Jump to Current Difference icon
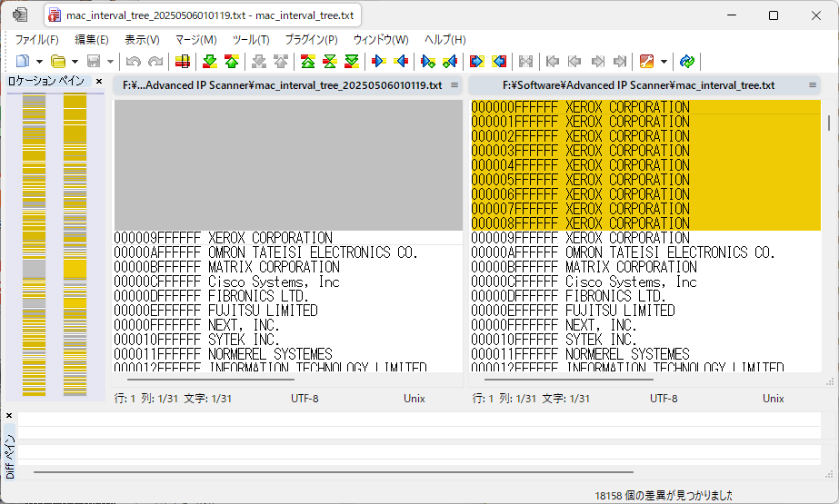The height and width of the screenshot is (504, 839). [x=330, y=62]
